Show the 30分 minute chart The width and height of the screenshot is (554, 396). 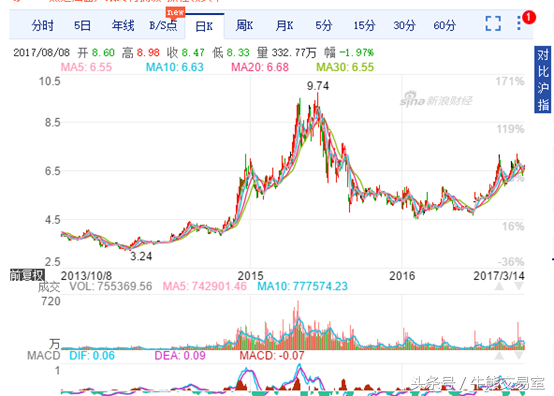pos(405,26)
